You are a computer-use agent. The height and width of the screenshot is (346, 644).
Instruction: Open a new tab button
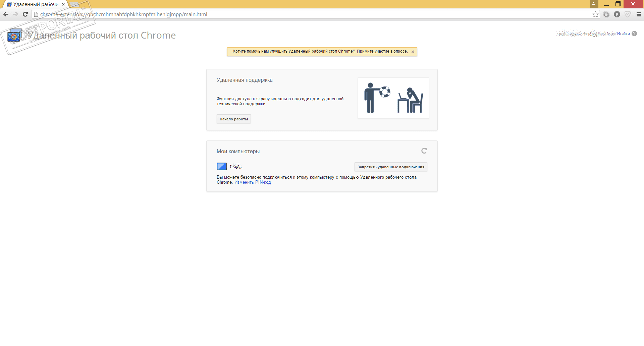pyautogui.click(x=74, y=4)
